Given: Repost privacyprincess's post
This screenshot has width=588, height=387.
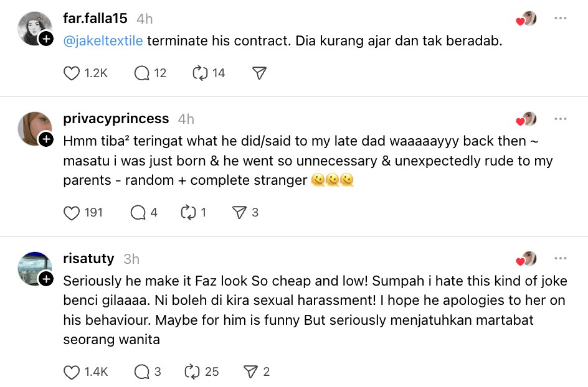Looking at the screenshot, I should coord(188,213).
